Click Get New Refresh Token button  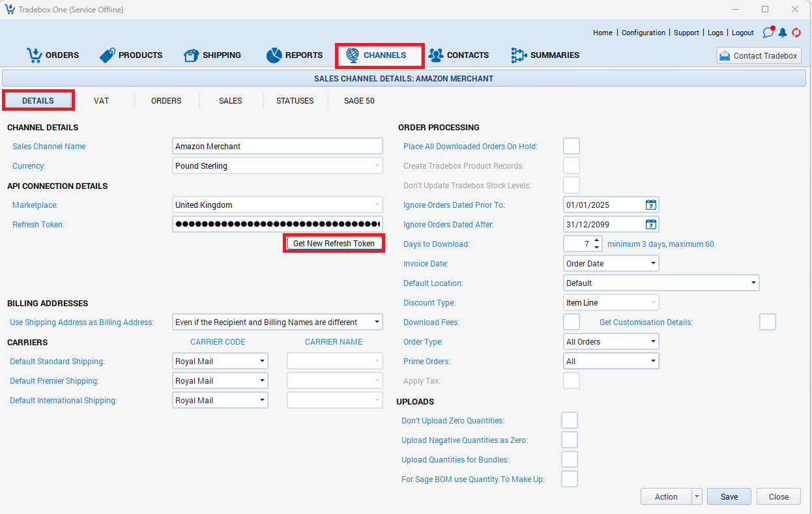click(334, 244)
